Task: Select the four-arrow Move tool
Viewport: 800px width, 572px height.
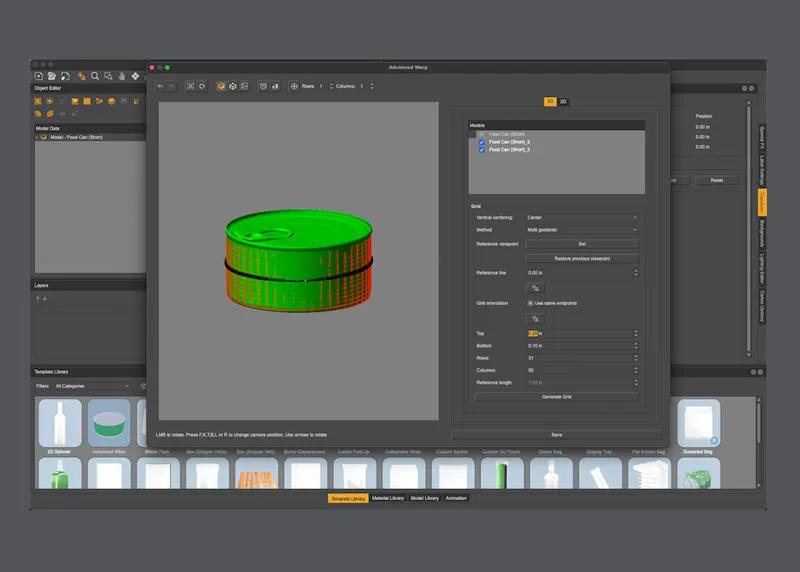Action: (x=135, y=76)
